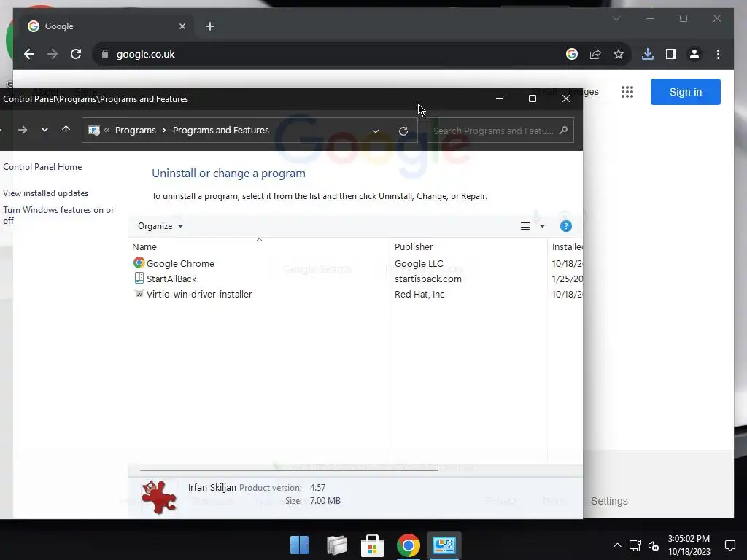The width and height of the screenshot is (747, 560).
Task: Open Chrome profile menu
Action: coord(694,54)
